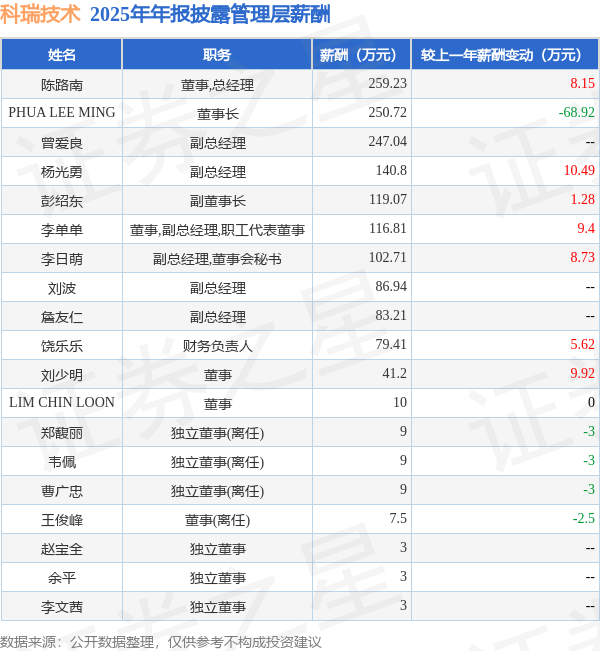Screen dimensions: 600x651
Task: Click the salary value 250.72
Action: coord(387,112)
